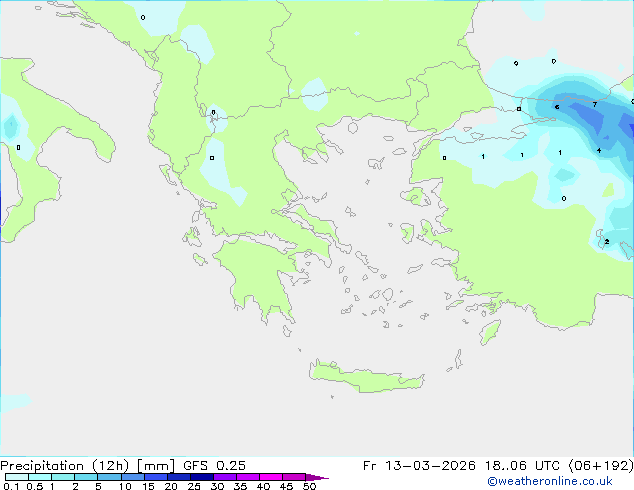Image resolution: width=634 pixels, height=490 pixels.
Task: Click the '6' precipitation value on the map
Action: pos(557,107)
